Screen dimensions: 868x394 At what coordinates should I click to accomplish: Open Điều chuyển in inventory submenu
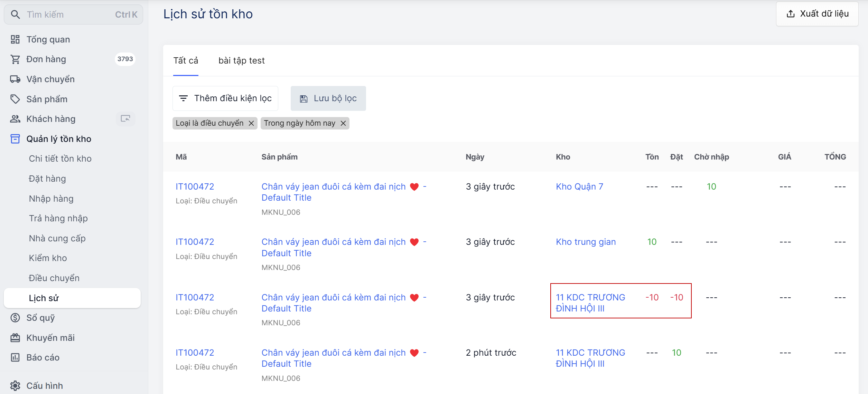[x=54, y=278]
